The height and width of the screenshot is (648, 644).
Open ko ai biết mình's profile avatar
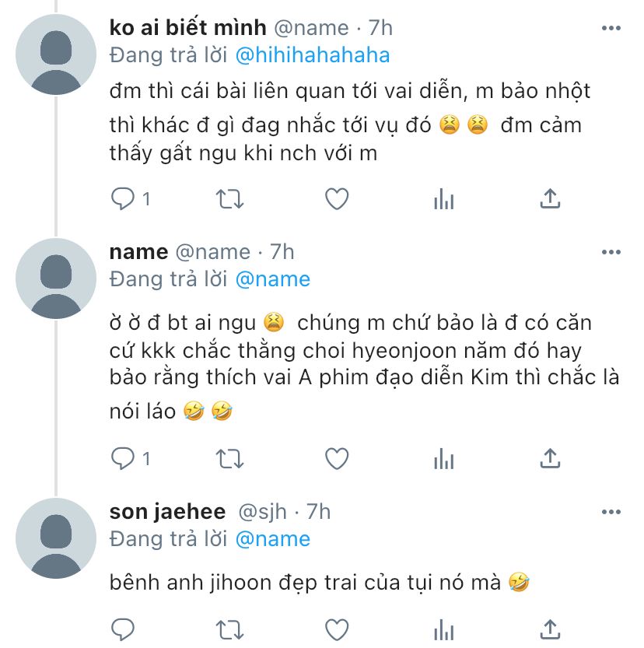56,54
